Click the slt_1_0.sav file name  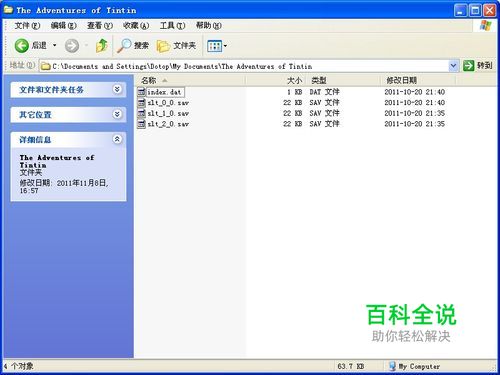click(168, 114)
